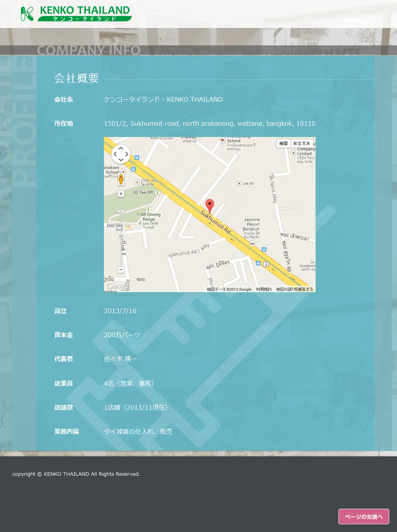Screen dimensions: 397x532
Task: Click the Ded Dee restaurant icon
Action: [x=128, y=226]
